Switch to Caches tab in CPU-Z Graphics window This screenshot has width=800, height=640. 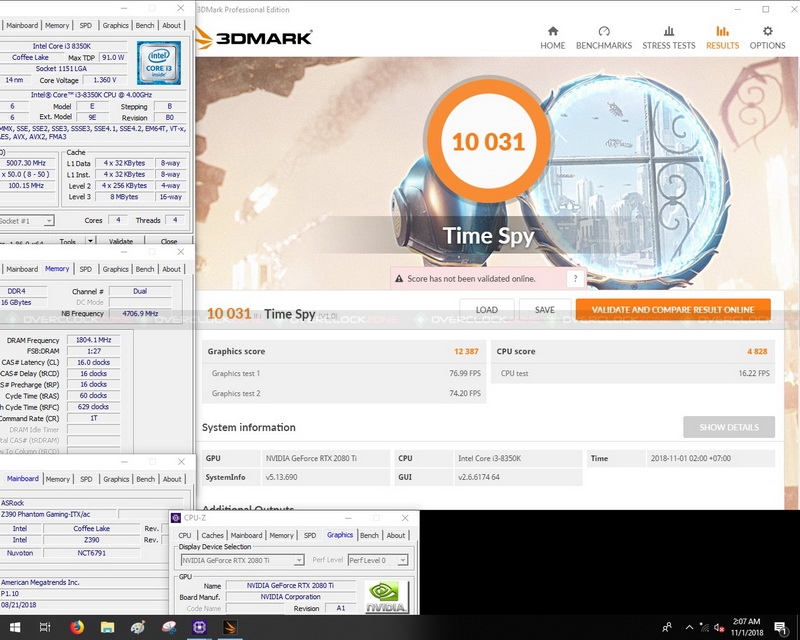[212, 535]
